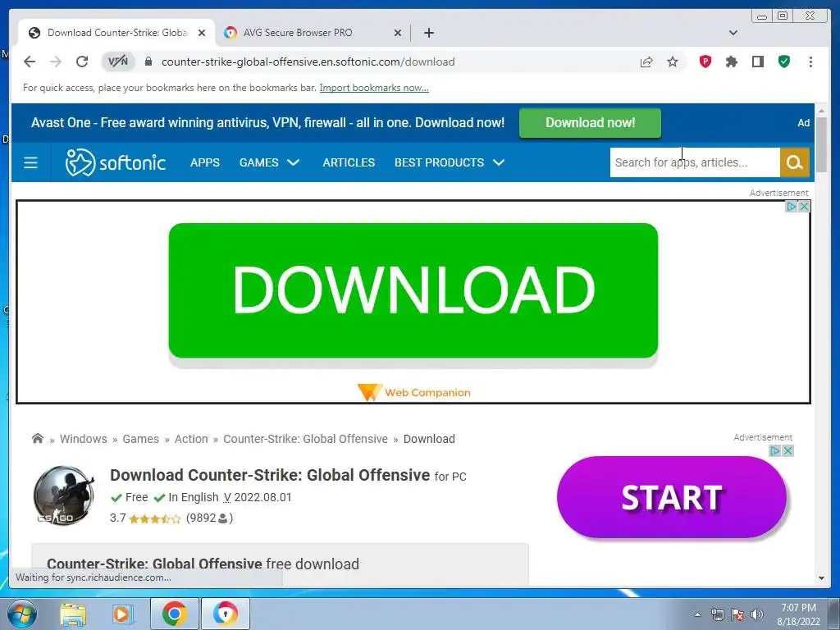The height and width of the screenshot is (630, 840).
Task: Close the top banner advertisement X
Action: [x=804, y=206]
